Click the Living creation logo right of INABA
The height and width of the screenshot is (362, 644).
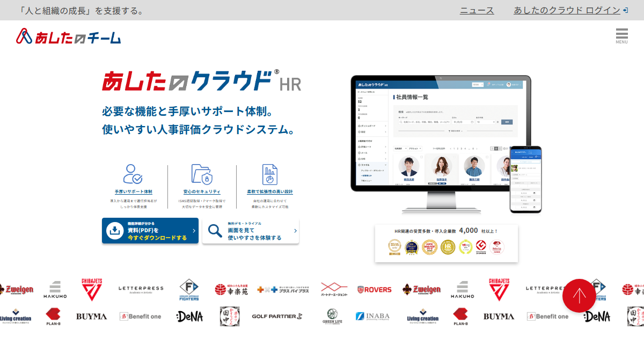click(x=422, y=316)
